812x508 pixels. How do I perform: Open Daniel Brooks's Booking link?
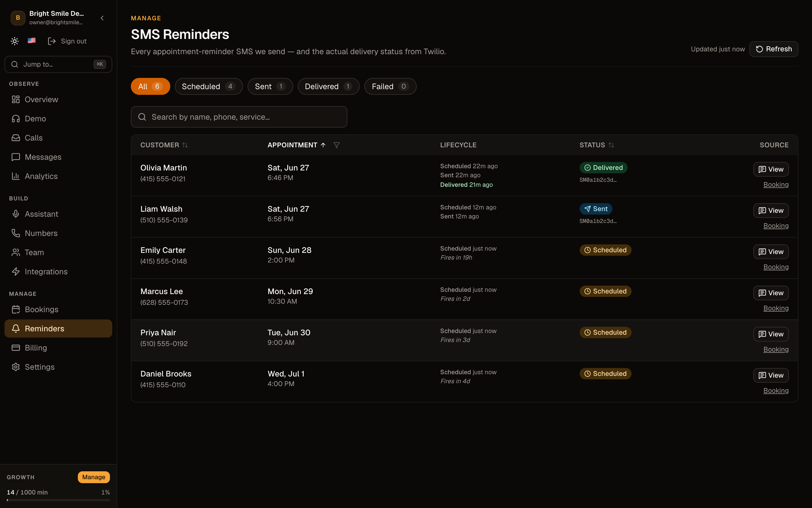pyautogui.click(x=776, y=391)
